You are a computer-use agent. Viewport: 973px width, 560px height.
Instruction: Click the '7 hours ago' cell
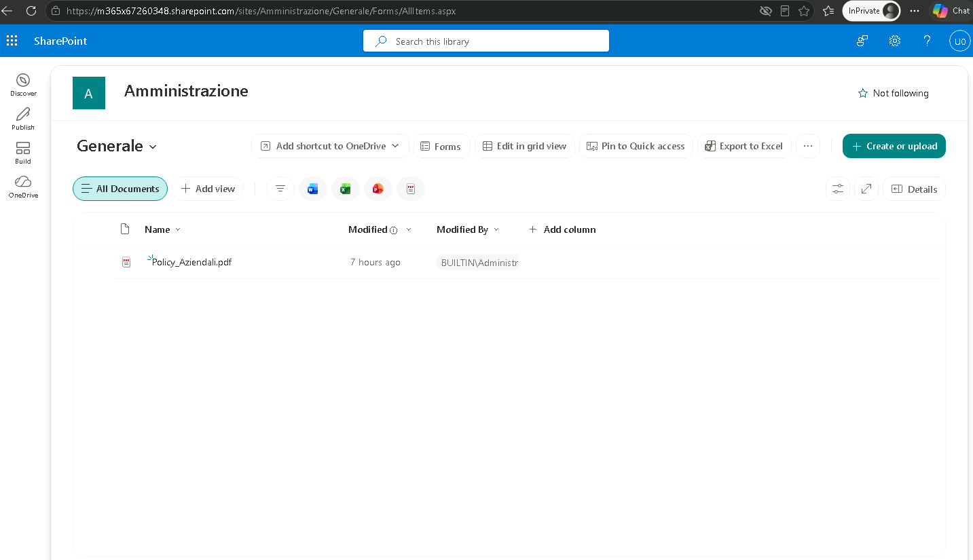[375, 262]
